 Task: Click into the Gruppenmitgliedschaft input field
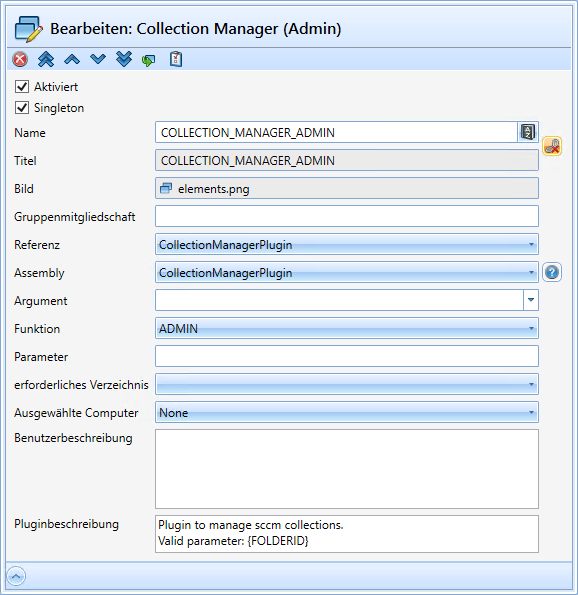(346, 216)
